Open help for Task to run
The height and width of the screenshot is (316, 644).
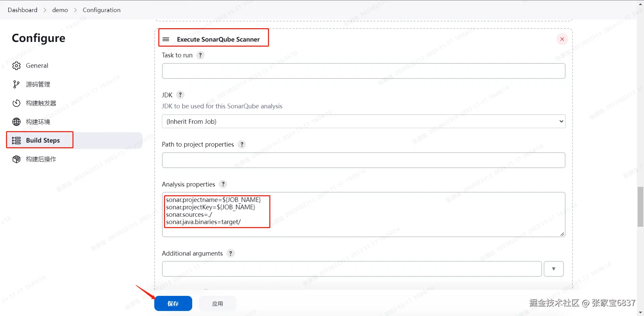tap(200, 55)
